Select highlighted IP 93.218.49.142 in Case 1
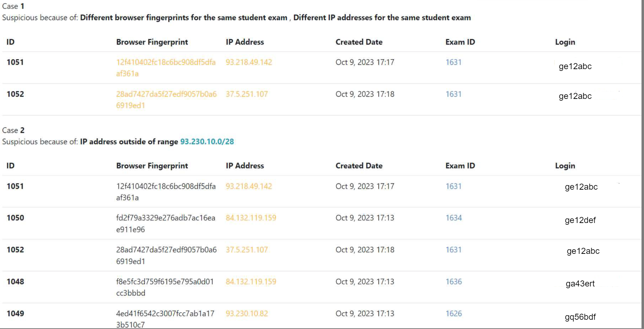 point(249,62)
